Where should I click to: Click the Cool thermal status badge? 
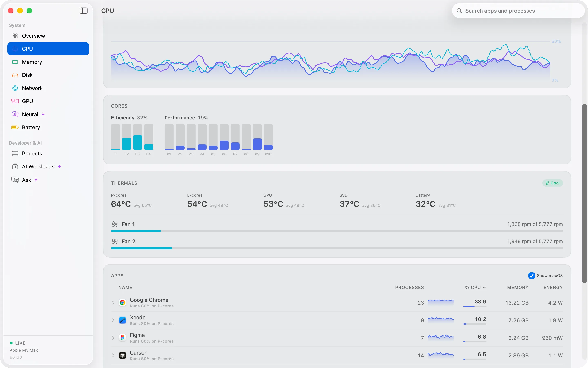pyautogui.click(x=552, y=183)
